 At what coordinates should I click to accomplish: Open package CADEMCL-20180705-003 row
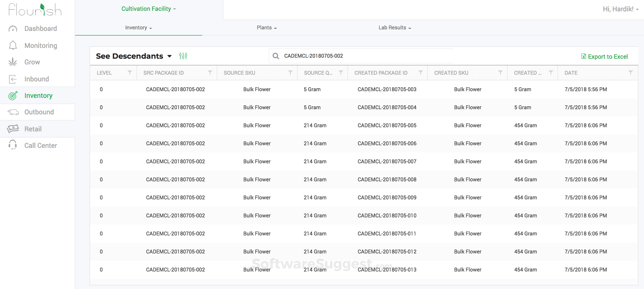pos(387,89)
